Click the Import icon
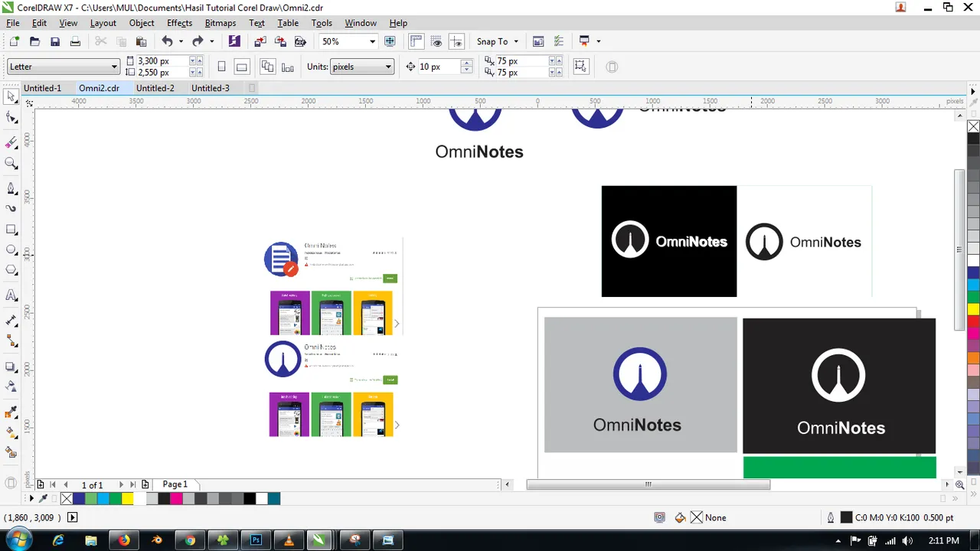The width and height of the screenshot is (980, 551). (x=260, y=41)
